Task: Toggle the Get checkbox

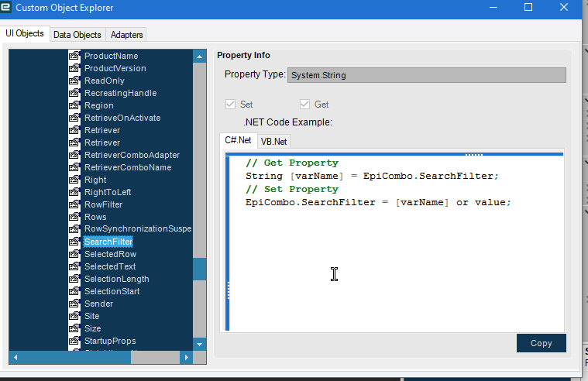Action: [x=304, y=104]
